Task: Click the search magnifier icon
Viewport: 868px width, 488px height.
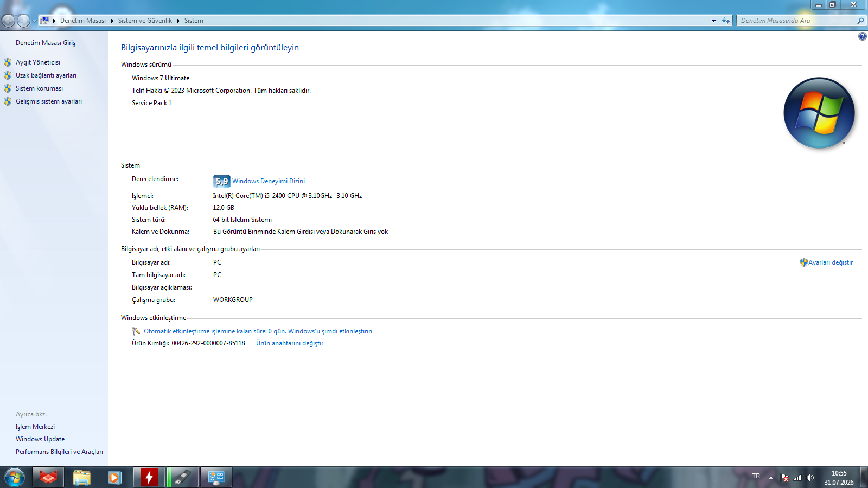Action: click(x=860, y=21)
